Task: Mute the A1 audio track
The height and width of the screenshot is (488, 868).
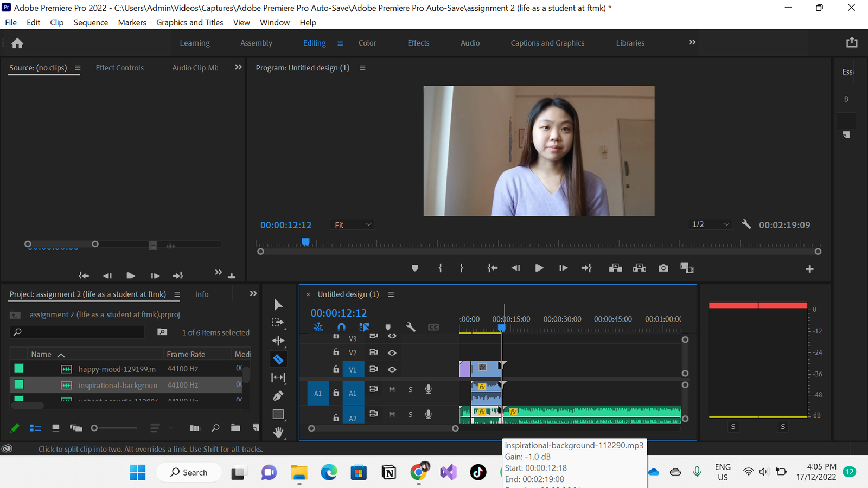Action: (x=392, y=389)
